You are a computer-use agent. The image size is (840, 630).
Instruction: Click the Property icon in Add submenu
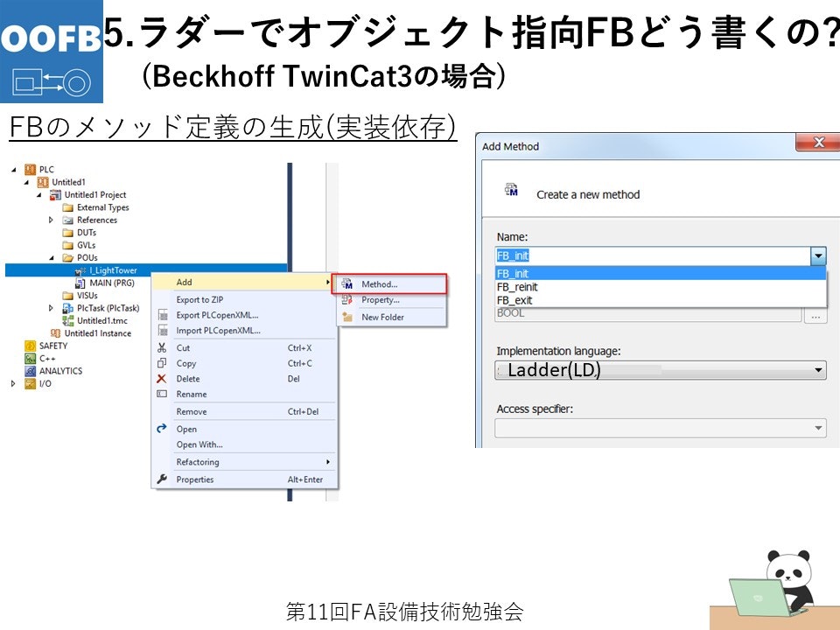(x=347, y=300)
